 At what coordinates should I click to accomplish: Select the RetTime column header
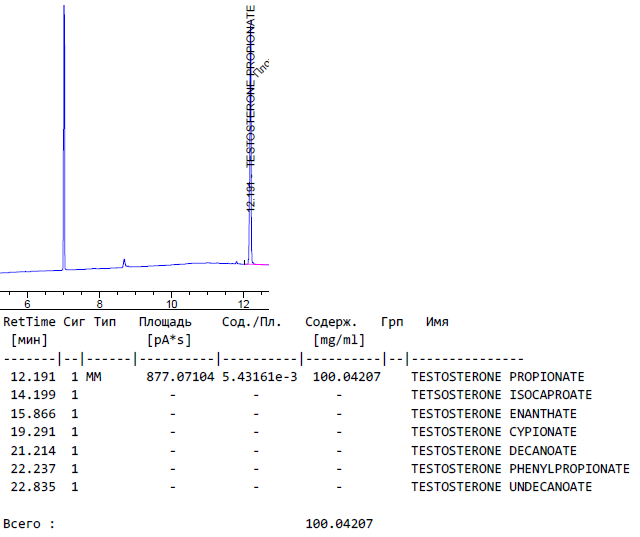tap(29, 322)
